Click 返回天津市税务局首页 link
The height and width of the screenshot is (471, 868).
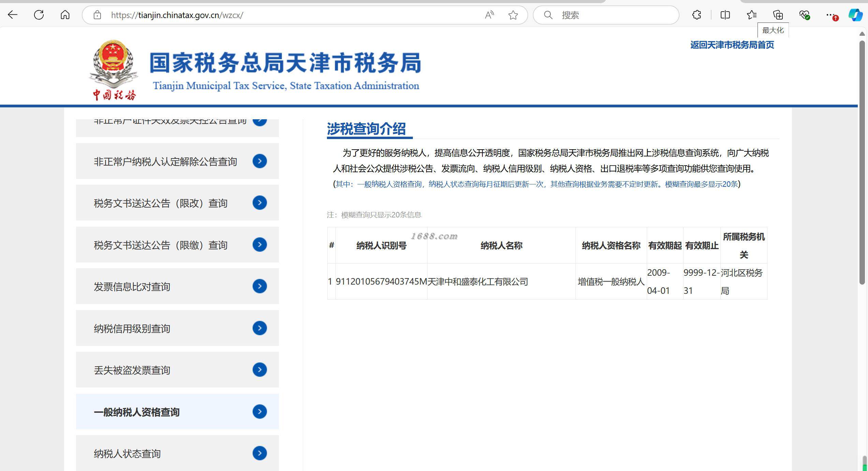tap(732, 45)
